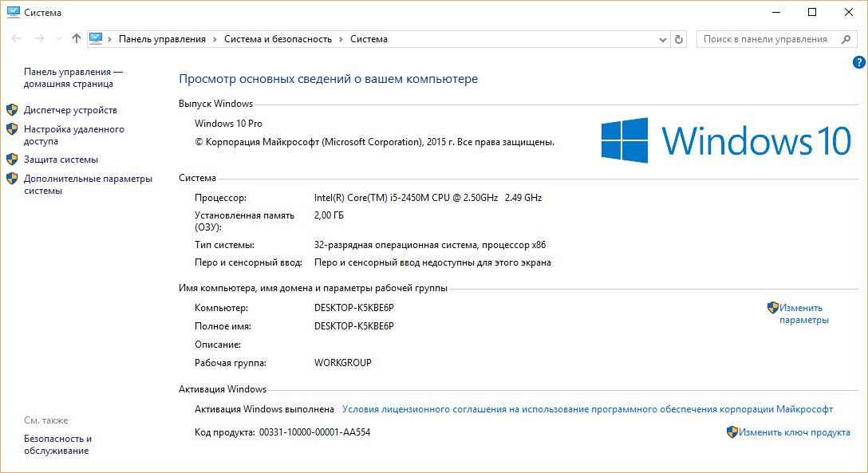Screen dimensions: 868x473
Task: Click the up one level arrow
Action: (x=77, y=38)
